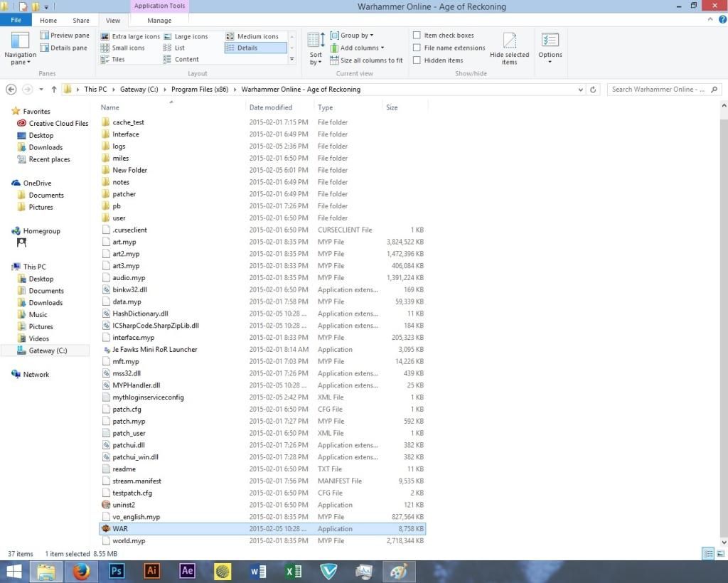Navigate to Gateway (C:) in the breadcrumb
728x583 pixels.
pyautogui.click(x=139, y=90)
